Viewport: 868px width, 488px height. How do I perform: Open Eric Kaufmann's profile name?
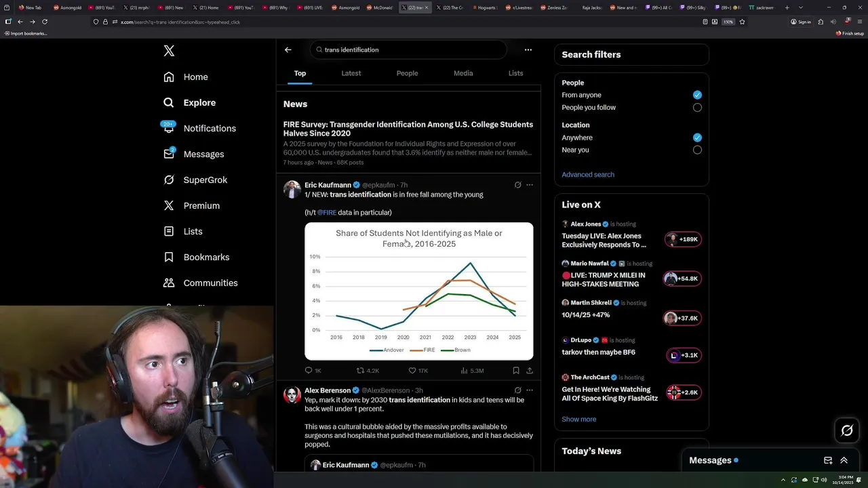[x=328, y=185]
